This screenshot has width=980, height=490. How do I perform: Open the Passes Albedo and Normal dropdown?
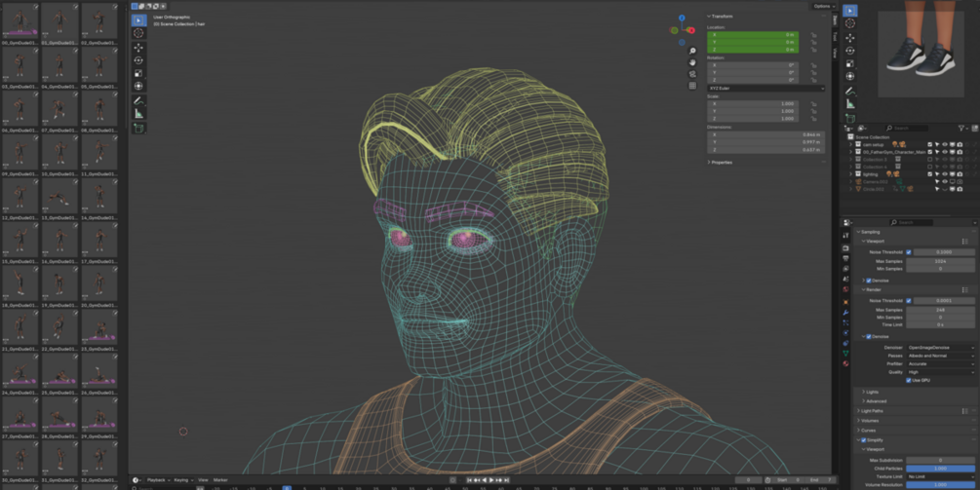tap(941, 356)
